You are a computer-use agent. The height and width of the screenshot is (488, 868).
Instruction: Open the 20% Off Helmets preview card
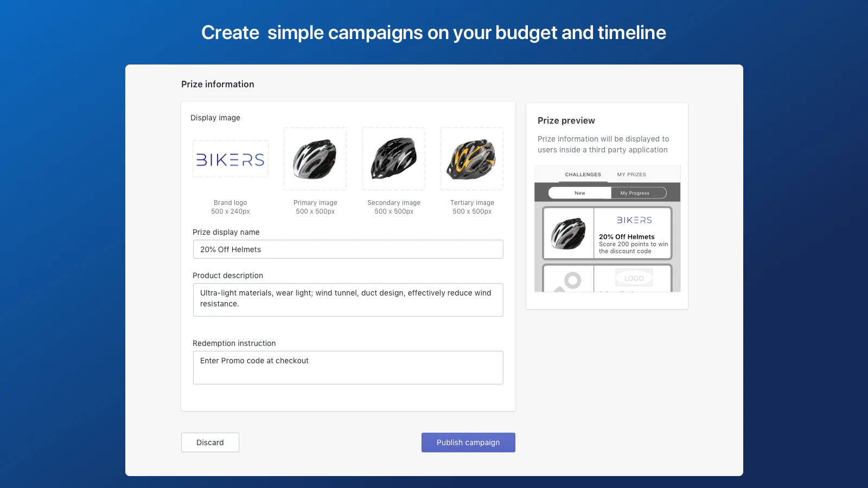pos(608,233)
